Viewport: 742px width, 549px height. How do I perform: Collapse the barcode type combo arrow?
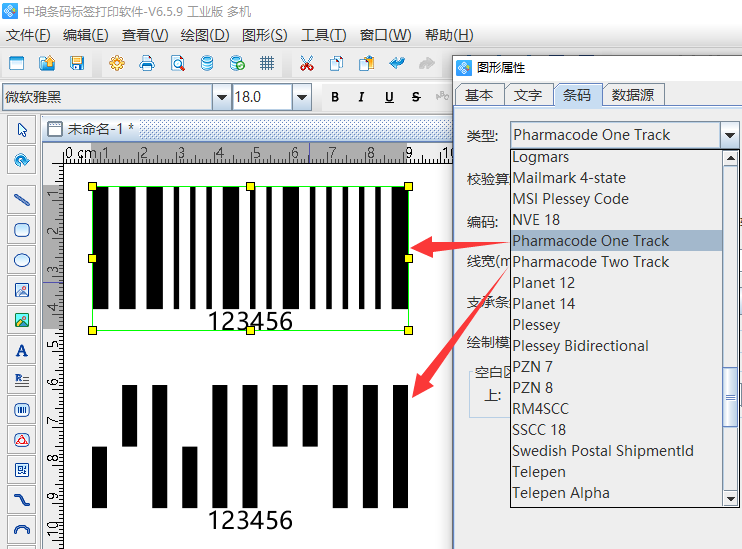730,135
